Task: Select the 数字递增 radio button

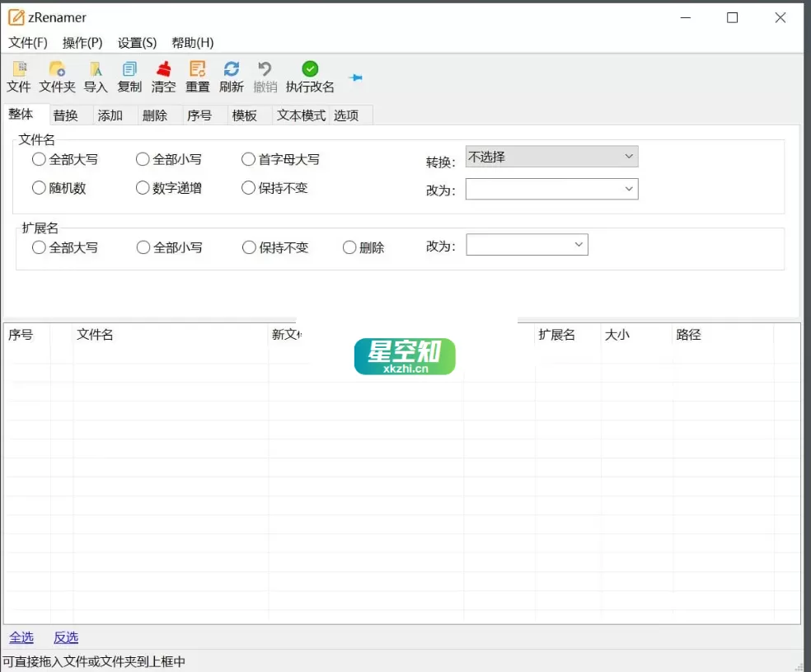Action: tap(142, 188)
